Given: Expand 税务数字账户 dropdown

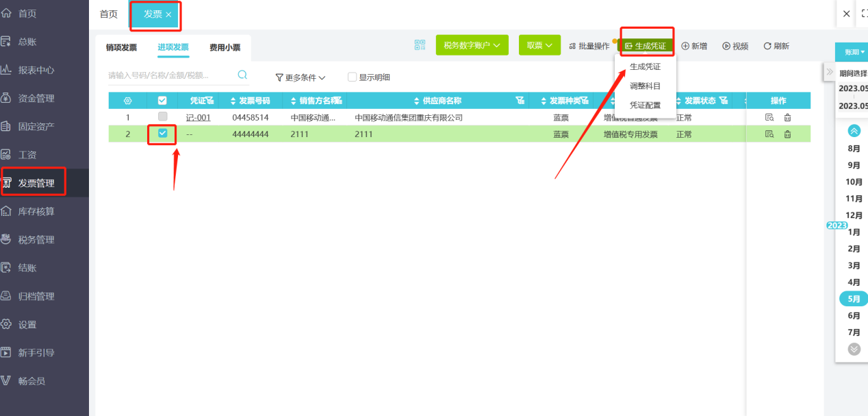Looking at the screenshot, I should click(x=472, y=45).
